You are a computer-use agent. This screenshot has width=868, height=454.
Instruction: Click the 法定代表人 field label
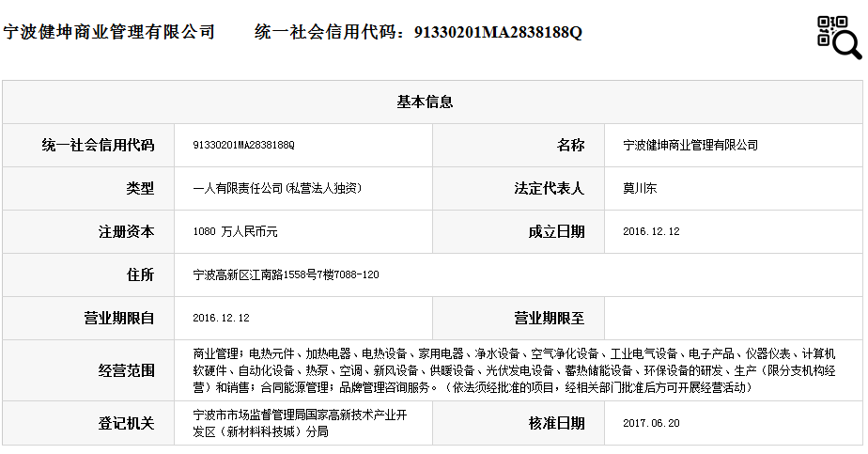click(x=550, y=188)
